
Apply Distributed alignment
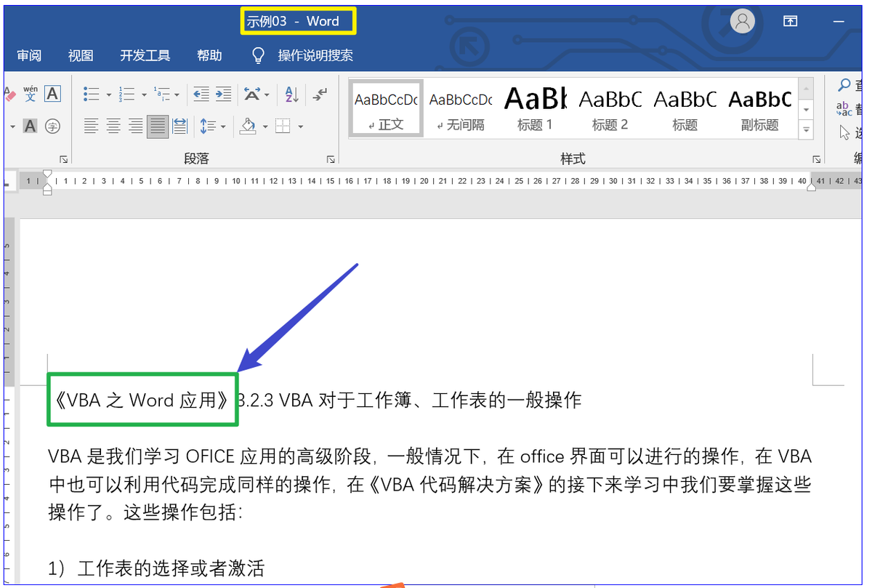180,126
